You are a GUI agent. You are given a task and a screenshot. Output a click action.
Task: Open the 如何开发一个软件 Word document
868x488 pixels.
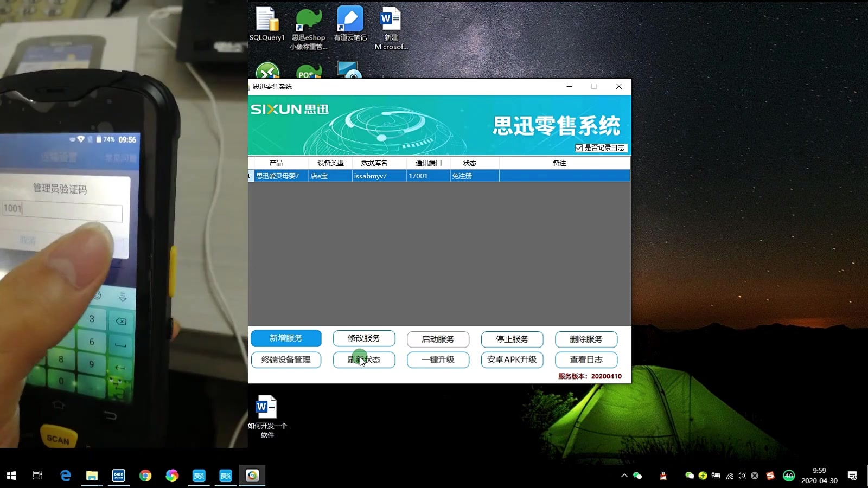click(x=267, y=417)
